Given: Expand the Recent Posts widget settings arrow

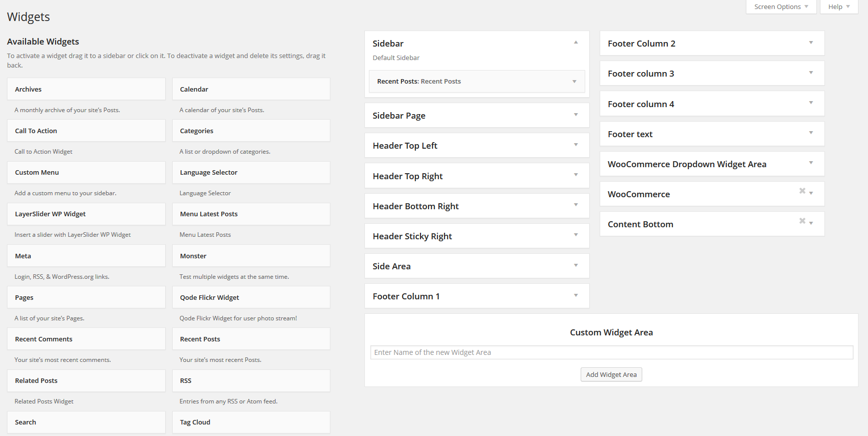Looking at the screenshot, I should tap(574, 82).
